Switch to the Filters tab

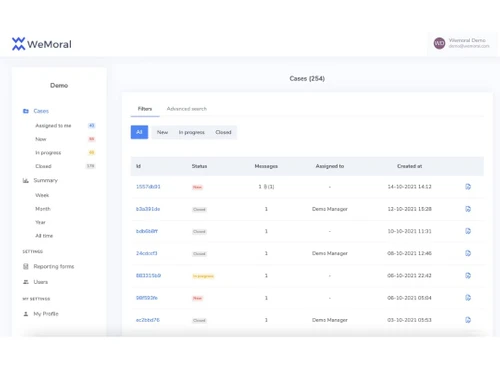(145, 109)
